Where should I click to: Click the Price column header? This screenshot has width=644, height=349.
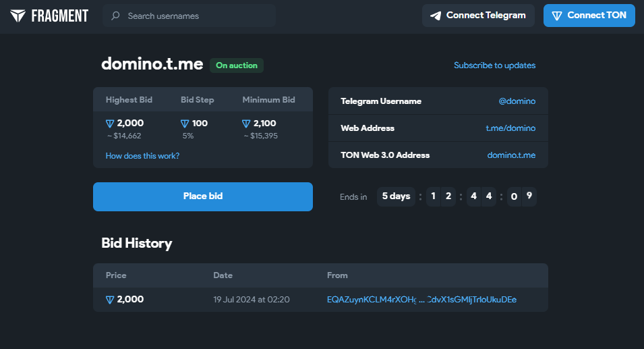116,275
